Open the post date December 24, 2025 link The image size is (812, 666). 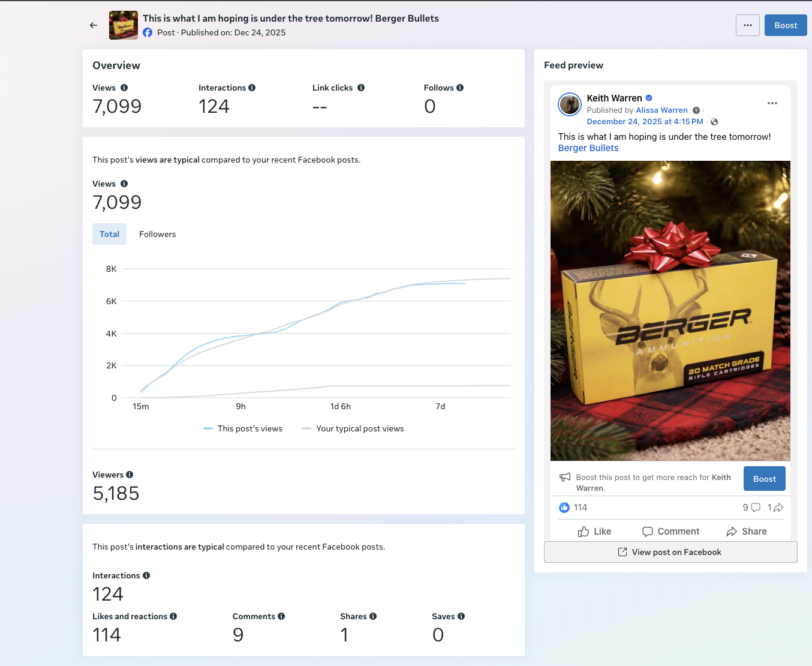point(645,122)
